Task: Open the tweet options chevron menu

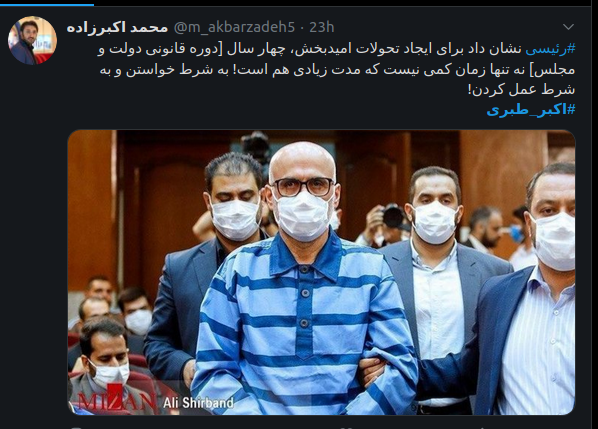Action: point(568,27)
